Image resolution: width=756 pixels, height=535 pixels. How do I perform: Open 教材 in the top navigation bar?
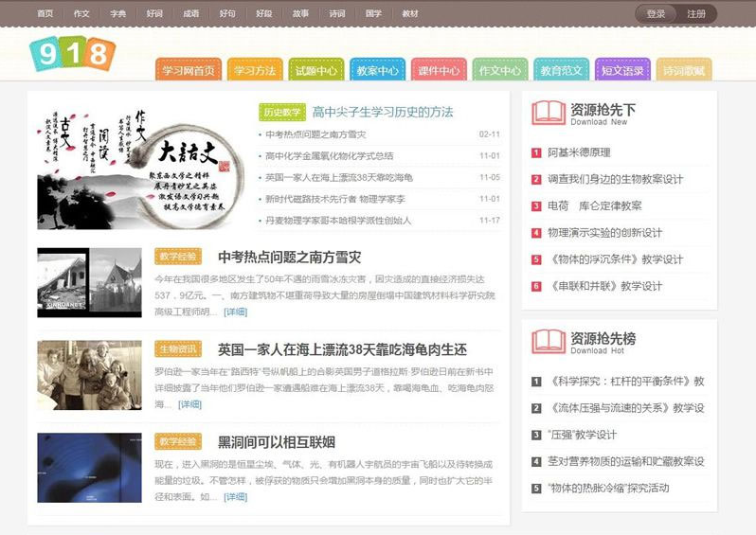(410, 13)
